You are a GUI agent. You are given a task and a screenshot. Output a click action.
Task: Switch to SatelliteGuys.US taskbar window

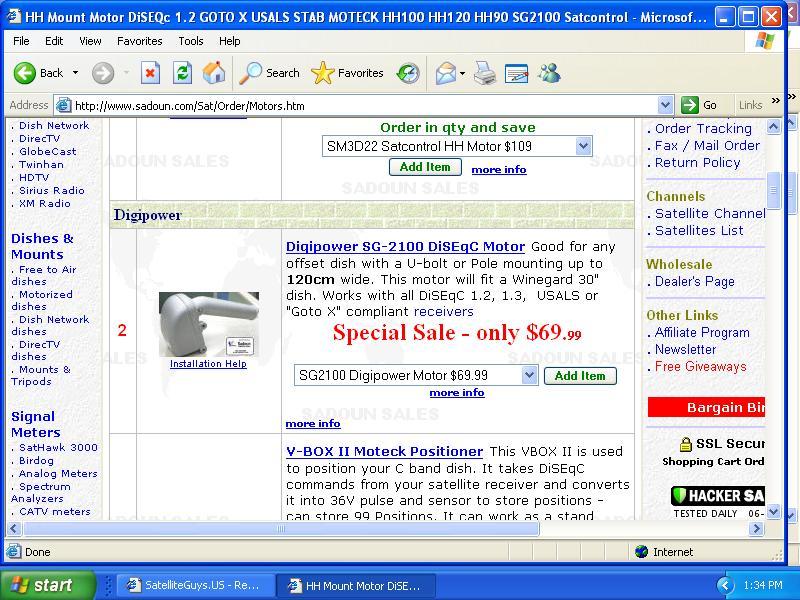point(194,585)
